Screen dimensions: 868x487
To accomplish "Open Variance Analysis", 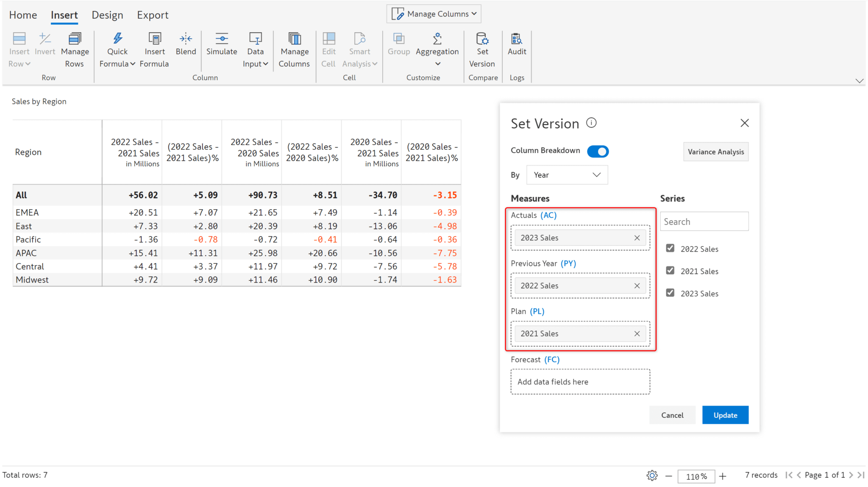I will click(x=715, y=151).
